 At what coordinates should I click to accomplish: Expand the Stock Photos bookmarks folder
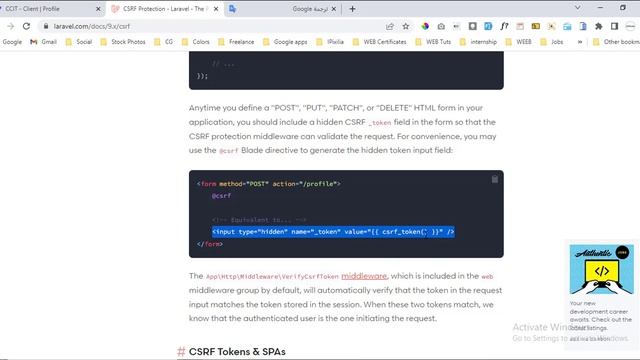(123, 42)
